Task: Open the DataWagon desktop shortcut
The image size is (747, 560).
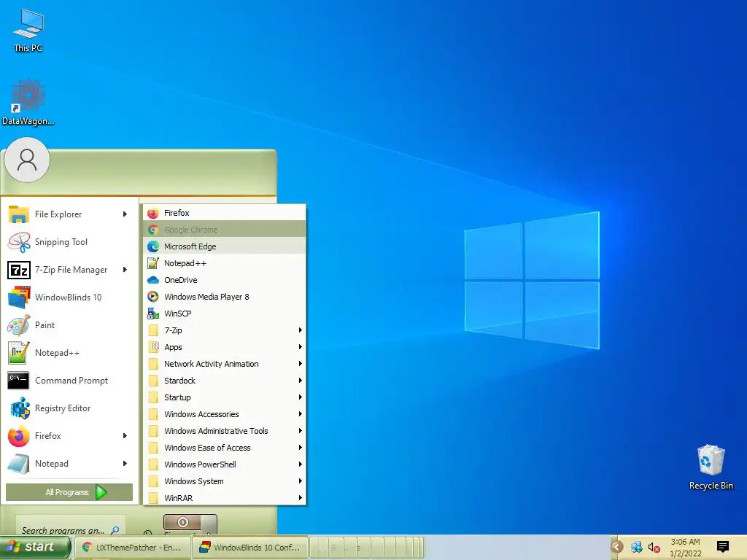Action: pyautogui.click(x=28, y=103)
